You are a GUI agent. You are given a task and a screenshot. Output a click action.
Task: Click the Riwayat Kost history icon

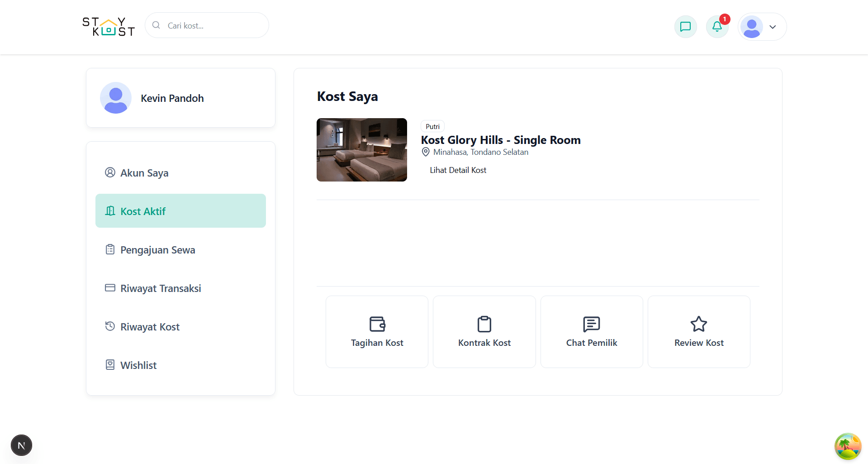coord(110,326)
